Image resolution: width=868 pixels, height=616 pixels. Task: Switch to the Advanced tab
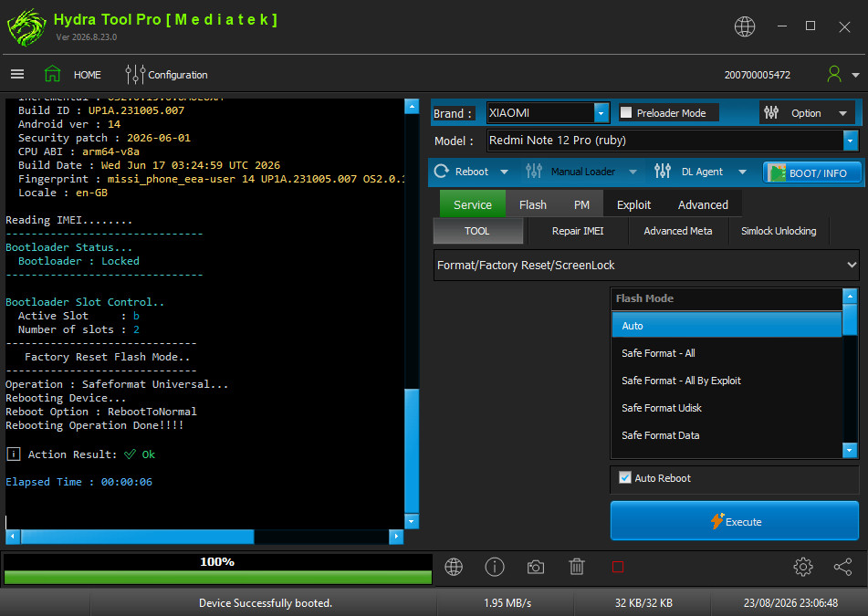click(x=703, y=204)
